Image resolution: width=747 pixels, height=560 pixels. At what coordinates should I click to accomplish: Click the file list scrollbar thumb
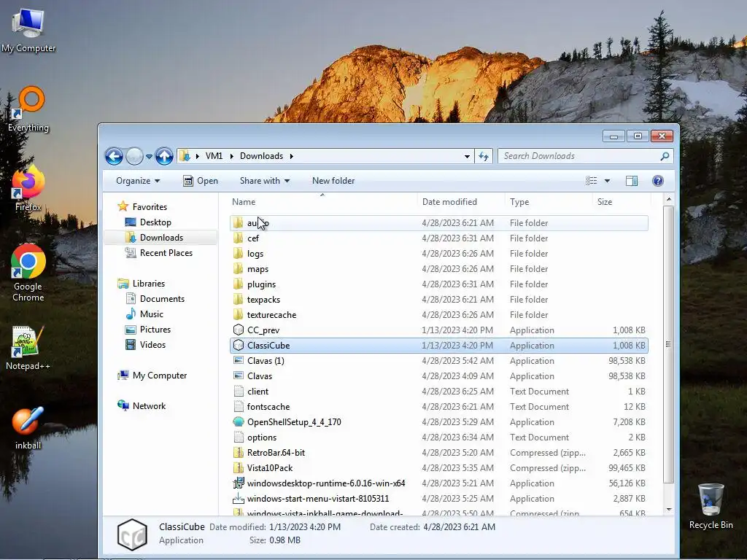point(668,345)
